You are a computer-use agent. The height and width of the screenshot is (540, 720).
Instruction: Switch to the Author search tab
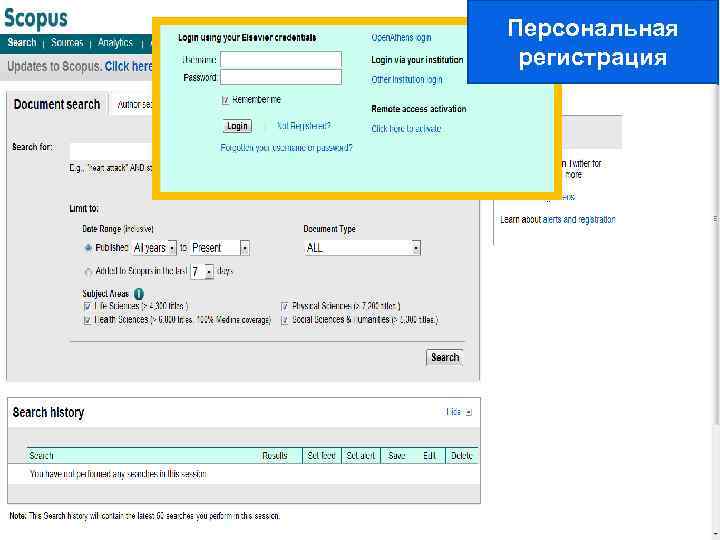click(134, 105)
